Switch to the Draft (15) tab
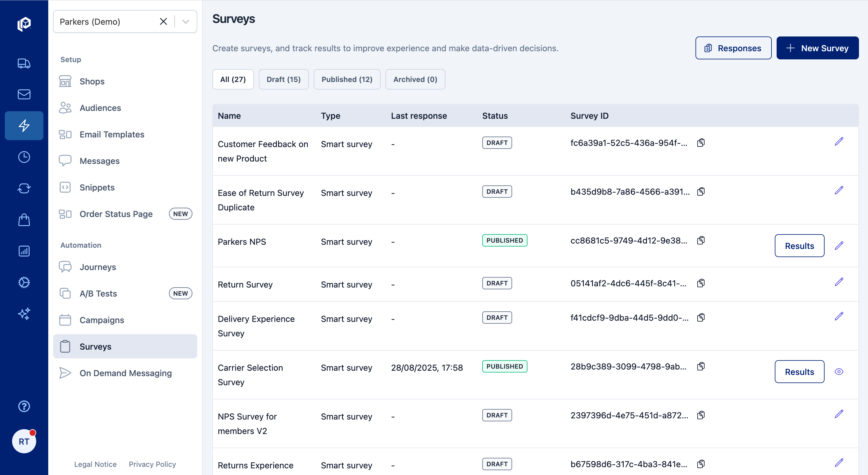The height and width of the screenshot is (475, 868). pos(284,80)
